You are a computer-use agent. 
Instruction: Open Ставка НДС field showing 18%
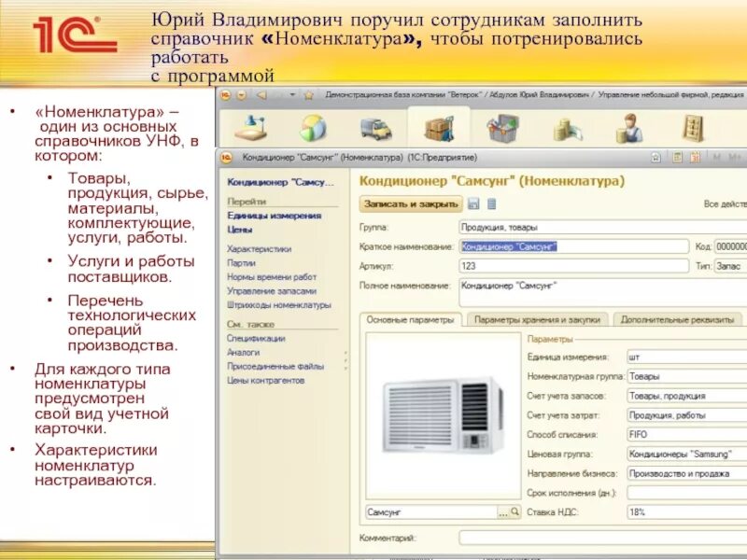click(x=686, y=512)
